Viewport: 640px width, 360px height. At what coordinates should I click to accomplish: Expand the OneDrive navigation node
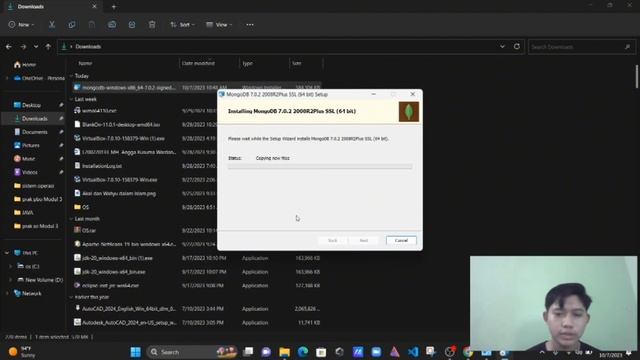7,78
